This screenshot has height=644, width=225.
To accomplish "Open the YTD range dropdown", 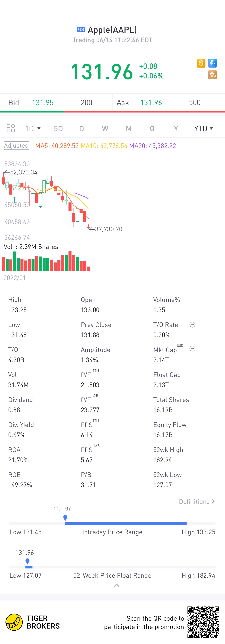I will pos(203,128).
